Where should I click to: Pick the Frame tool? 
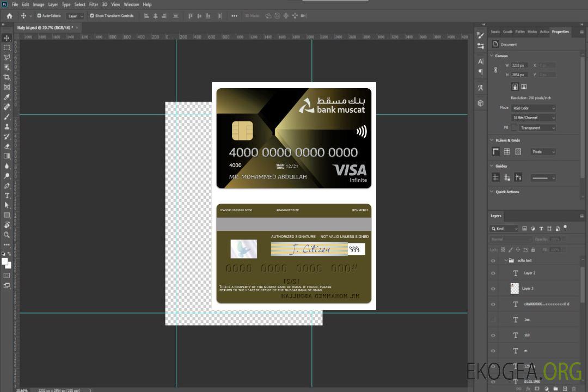(x=7, y=87)
